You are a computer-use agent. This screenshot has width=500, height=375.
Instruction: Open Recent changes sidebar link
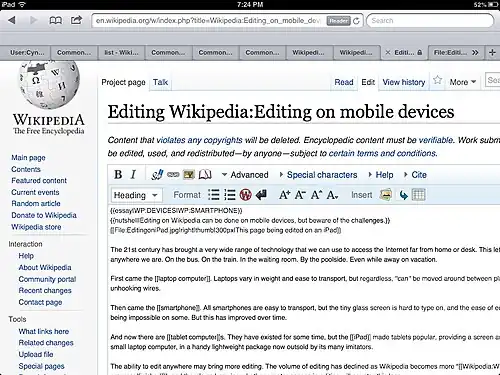(x=45, y=290)
